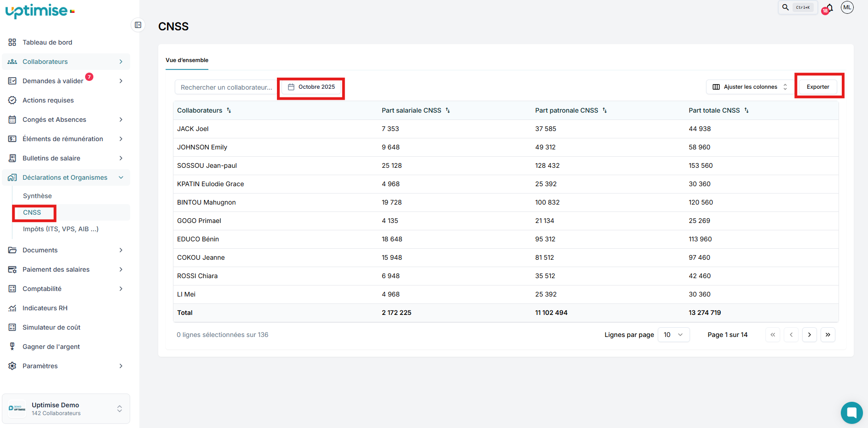
Task: Expand the Collaborateurs menu chevron
Action: [x=121, y=62]
